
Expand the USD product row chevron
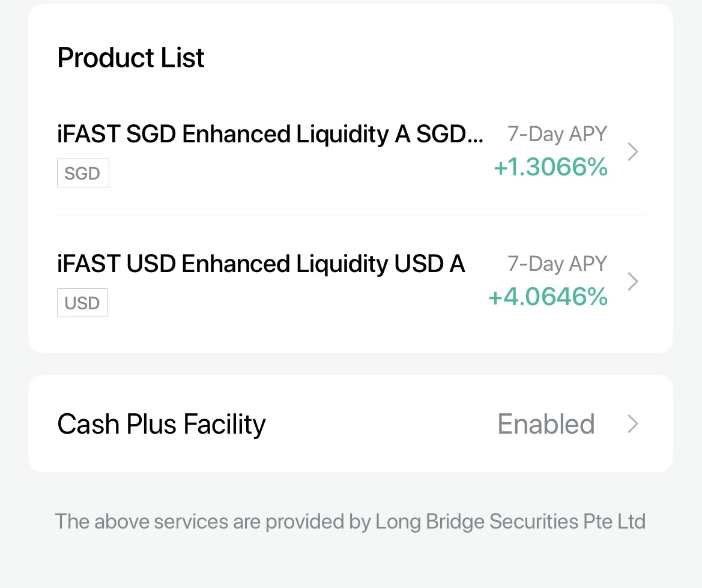(x=632, y=281)
